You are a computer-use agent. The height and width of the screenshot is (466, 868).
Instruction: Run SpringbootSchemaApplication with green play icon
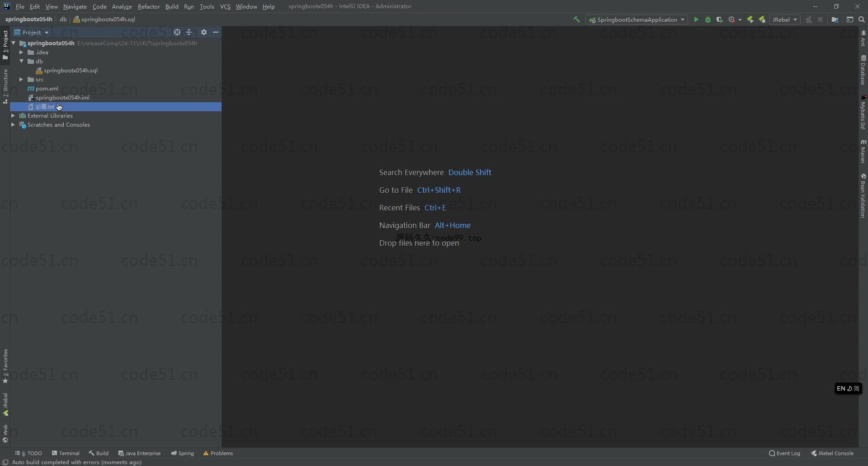coord(696,19)
